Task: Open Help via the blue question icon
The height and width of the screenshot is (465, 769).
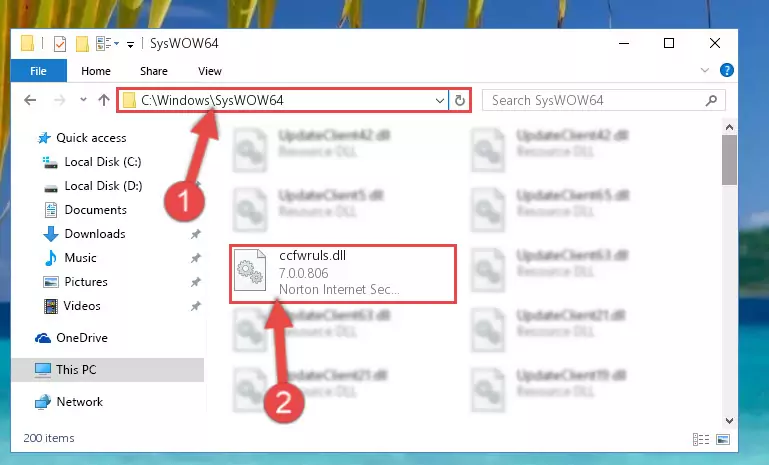Action: point(726,70)
